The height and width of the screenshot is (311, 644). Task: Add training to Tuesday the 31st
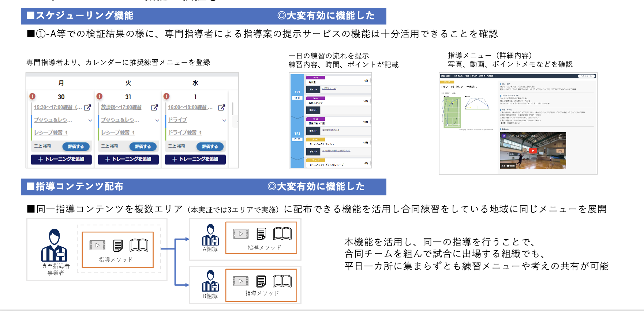point(128,159)
